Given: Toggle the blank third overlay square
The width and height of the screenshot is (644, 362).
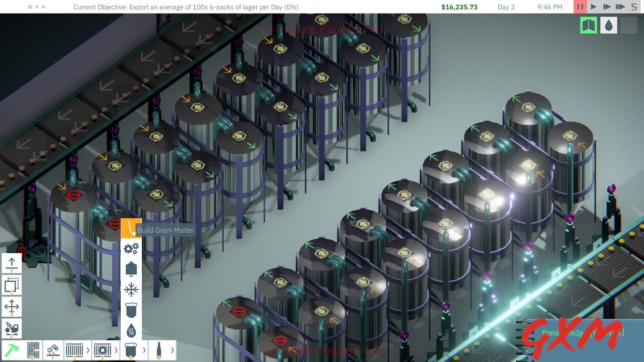Looking at the screenshot, I should coord(628,25).
